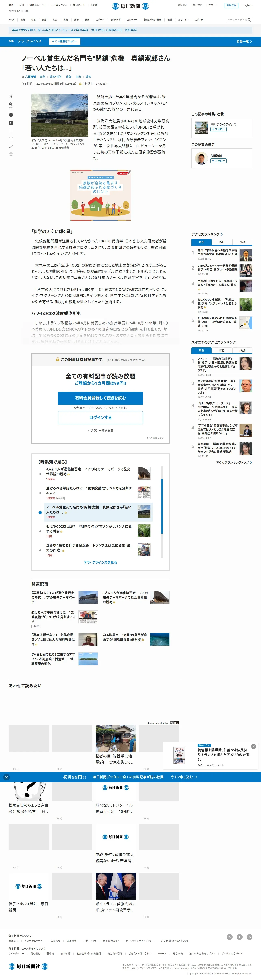261x980 pixels.
Task: Click the 北米 tag under the headline
Action: (78, 77)
